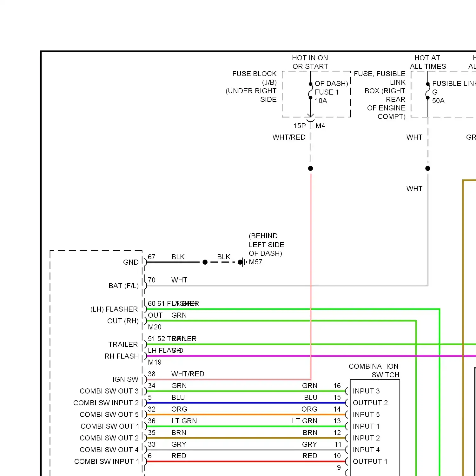Select the "IGN SW" terminal label
This screenshot has height=476, width=476.
tap(125, 379)
